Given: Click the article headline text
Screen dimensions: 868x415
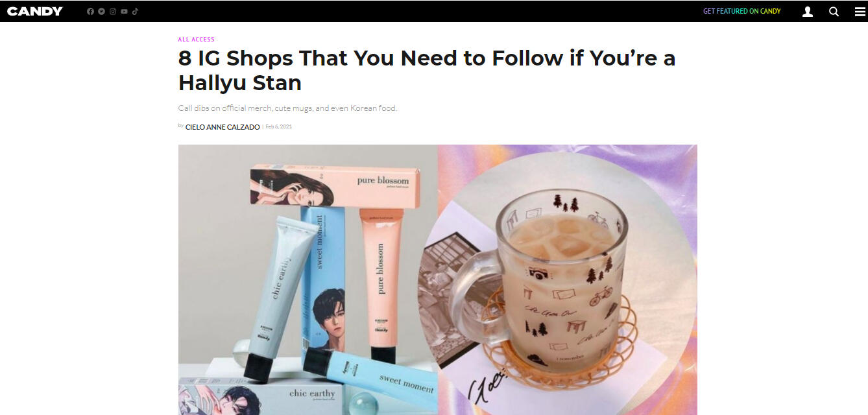Looking at the screenshot, I should pos(427,70).
